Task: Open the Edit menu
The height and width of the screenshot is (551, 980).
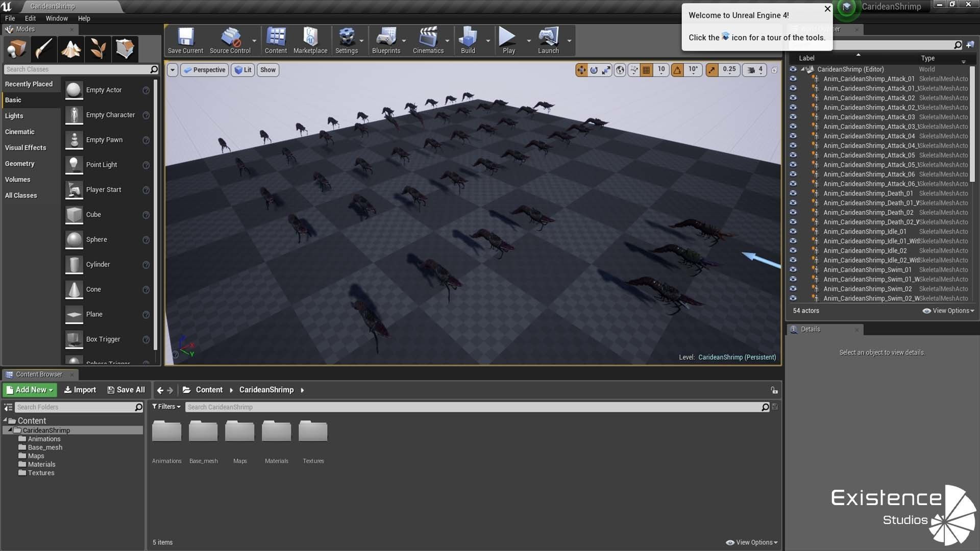Action: click(30, 18)
